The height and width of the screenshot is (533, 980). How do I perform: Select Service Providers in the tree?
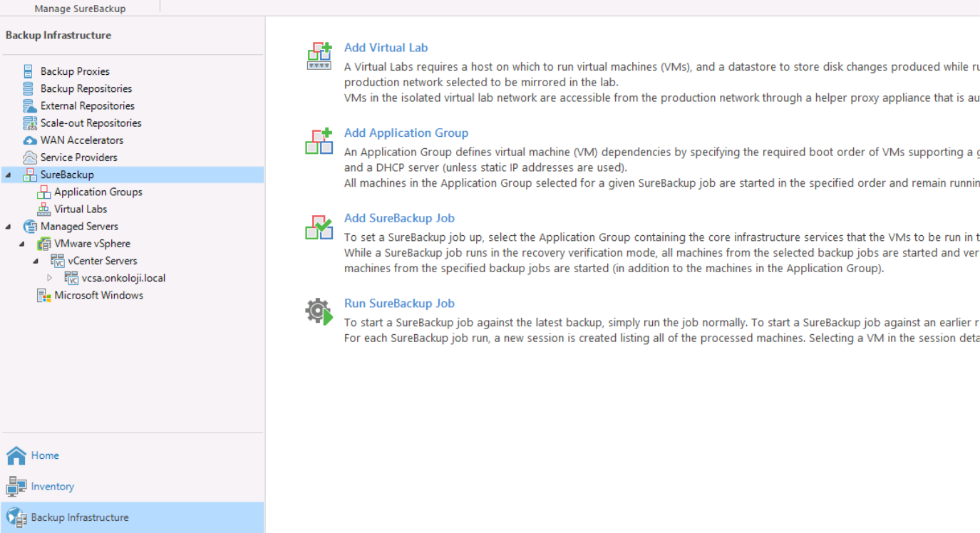pyautogui.click(x=79, y=157)
